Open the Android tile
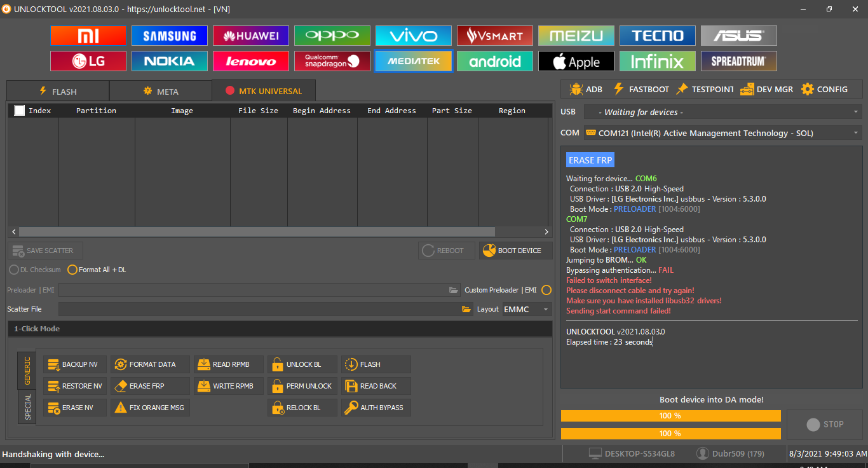868x468 pixels. click(495, 61)
